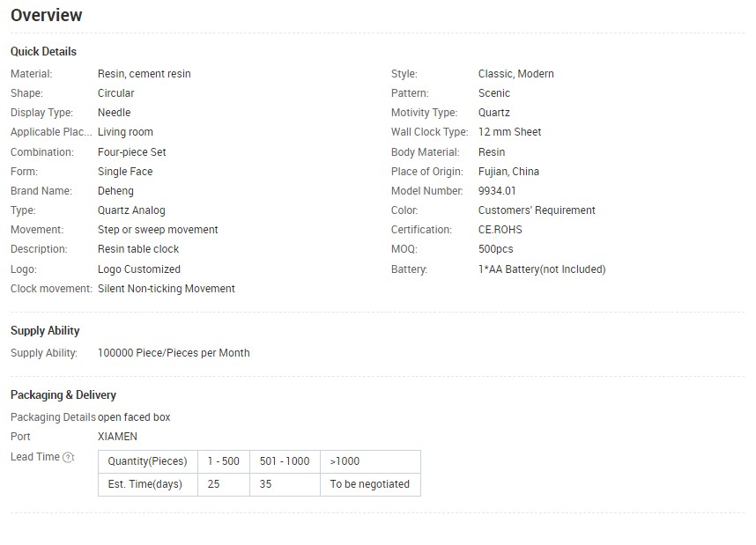Image resolution: width=756 pixels, height=545 pixels.
Task: Click 'Silent Non-ticking Movement' value
Action: click(x=167, y=289)
